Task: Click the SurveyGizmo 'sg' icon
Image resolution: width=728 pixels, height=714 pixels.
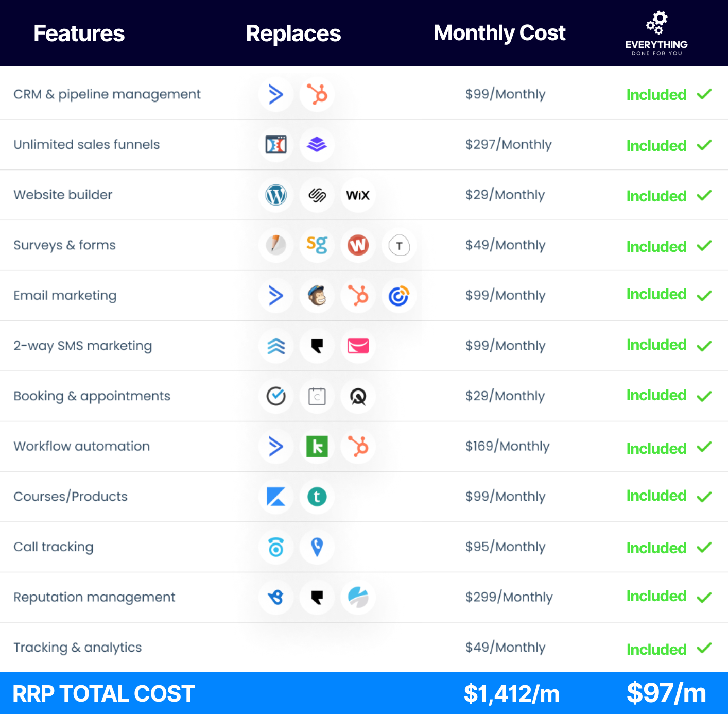Action: click(x=317, y=245)
